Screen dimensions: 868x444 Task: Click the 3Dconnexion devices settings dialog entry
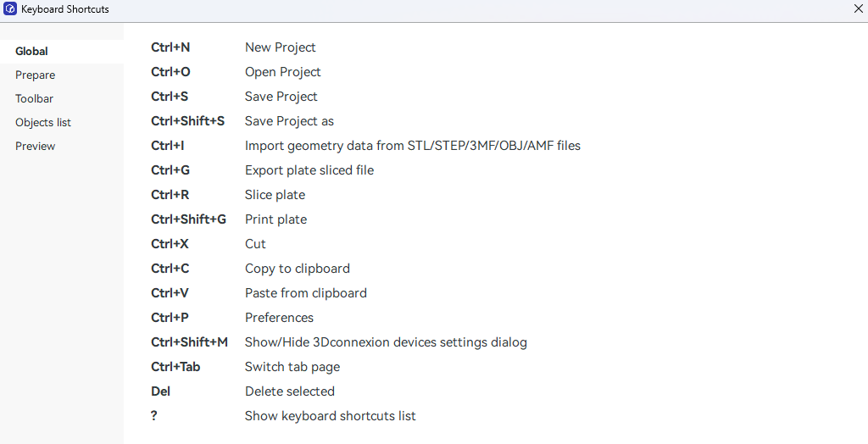[386, 342]
